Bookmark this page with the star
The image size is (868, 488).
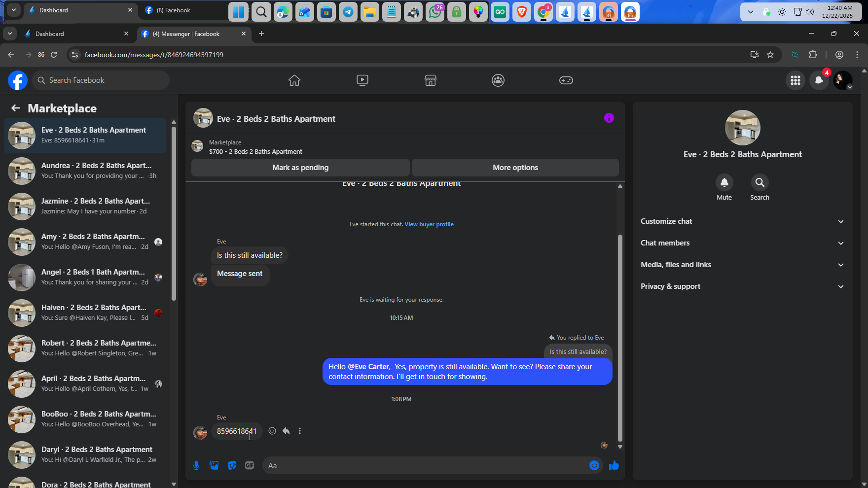coord(770,55)
